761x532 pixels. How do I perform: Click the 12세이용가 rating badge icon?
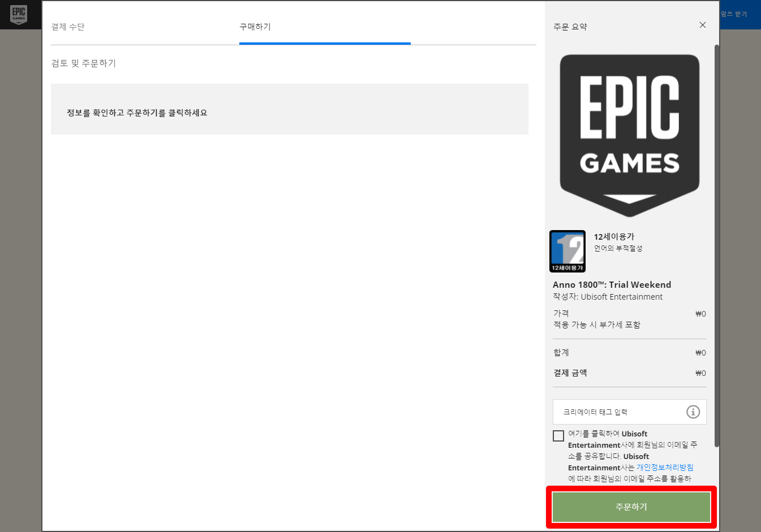pyautogui.click(x=567, y=251)
